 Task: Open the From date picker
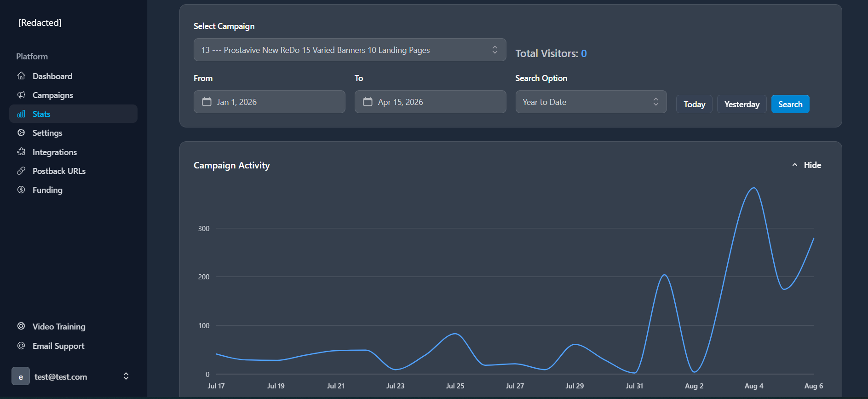(x=269, y=102)
